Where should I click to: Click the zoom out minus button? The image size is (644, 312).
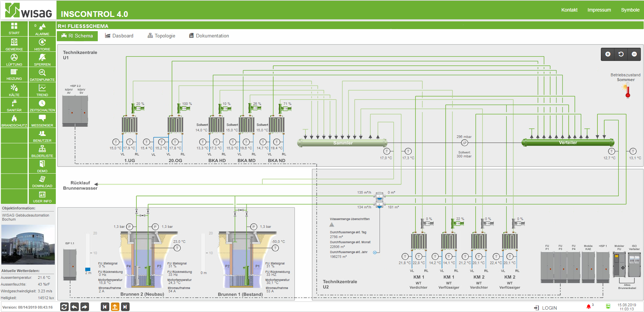(x=634, y=54)
